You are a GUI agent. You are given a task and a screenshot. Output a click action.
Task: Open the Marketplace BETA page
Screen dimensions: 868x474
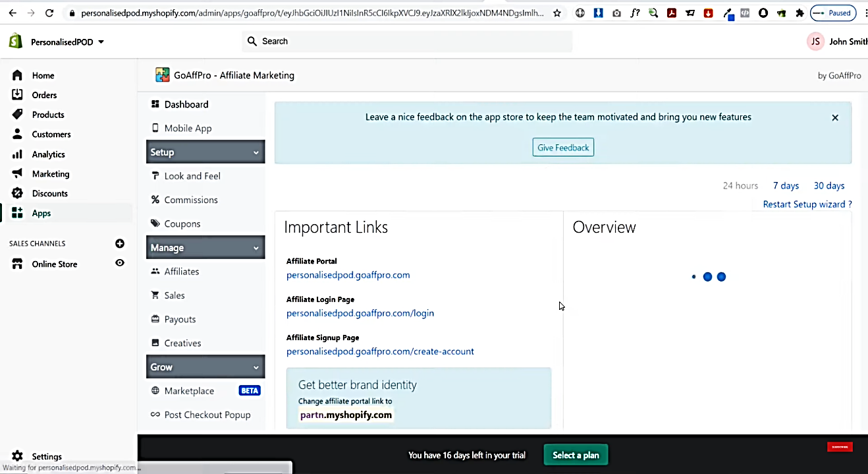tap(189, 391)
